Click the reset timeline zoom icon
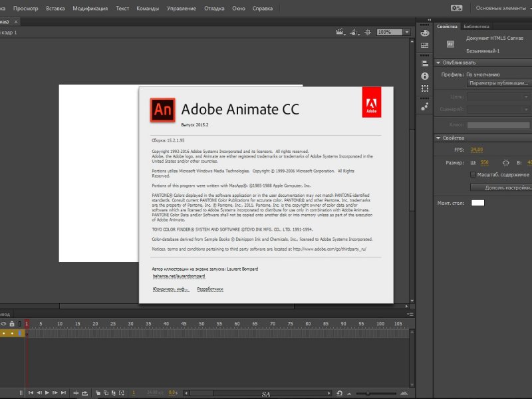The width and height of the screenshot is (532, 399). (x=339, y=393)
